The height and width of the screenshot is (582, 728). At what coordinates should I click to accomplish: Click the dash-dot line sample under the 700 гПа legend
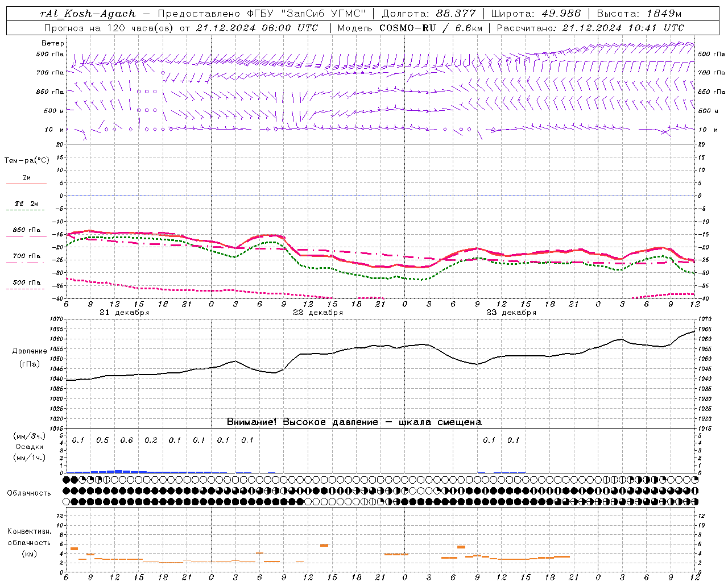pyautogui.click(x=26, y=263)
